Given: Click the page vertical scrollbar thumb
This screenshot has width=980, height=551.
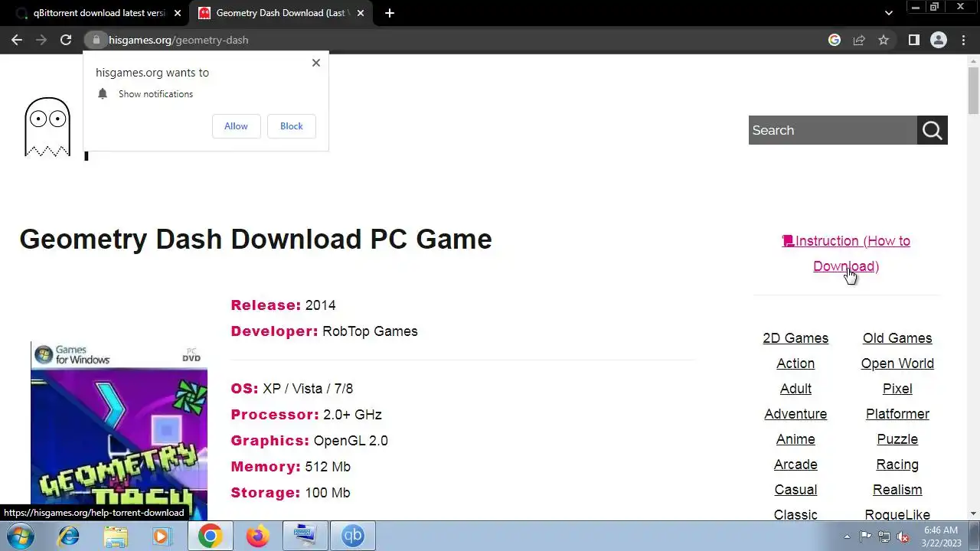Looking at the screenshot, I should [973, 90].
